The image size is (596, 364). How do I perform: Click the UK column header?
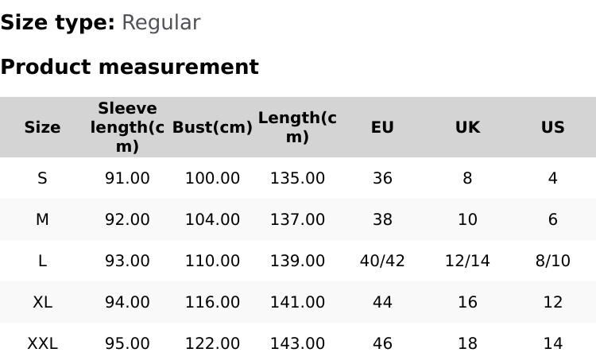click(467, 127)
